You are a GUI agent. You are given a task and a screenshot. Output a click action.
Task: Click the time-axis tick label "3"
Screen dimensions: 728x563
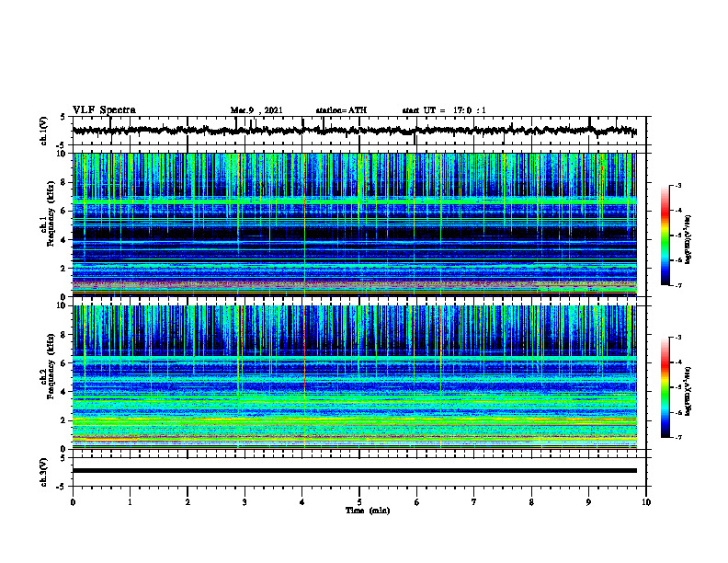245,502
